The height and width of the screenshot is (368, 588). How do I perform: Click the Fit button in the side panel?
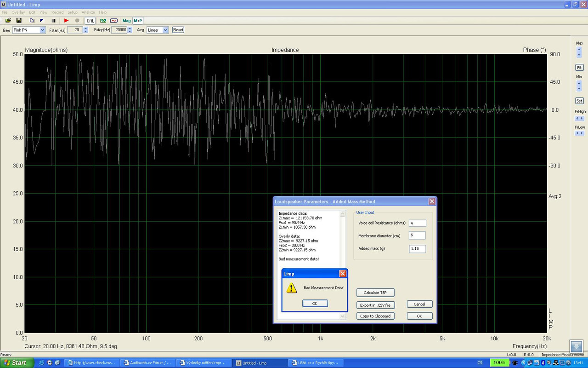(579, 67)
